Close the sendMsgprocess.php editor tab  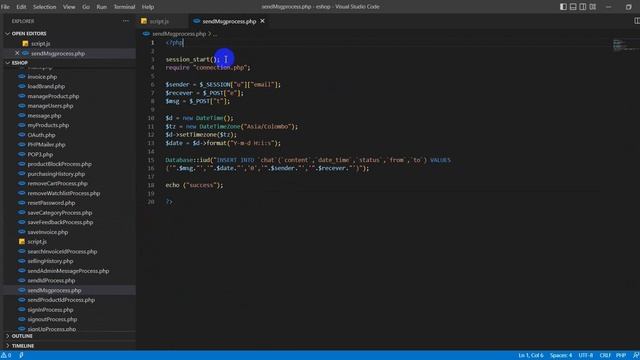[x=262, y=21]
